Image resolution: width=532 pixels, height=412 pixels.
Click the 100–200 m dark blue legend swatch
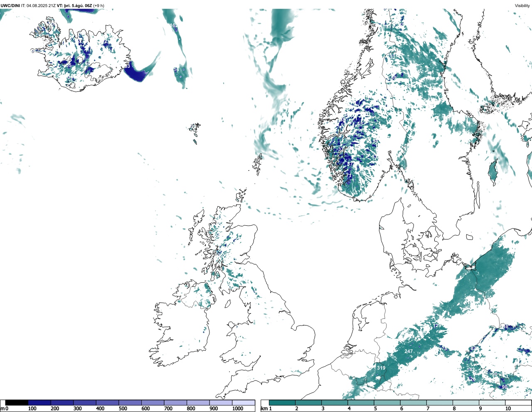tap(39, 402)
